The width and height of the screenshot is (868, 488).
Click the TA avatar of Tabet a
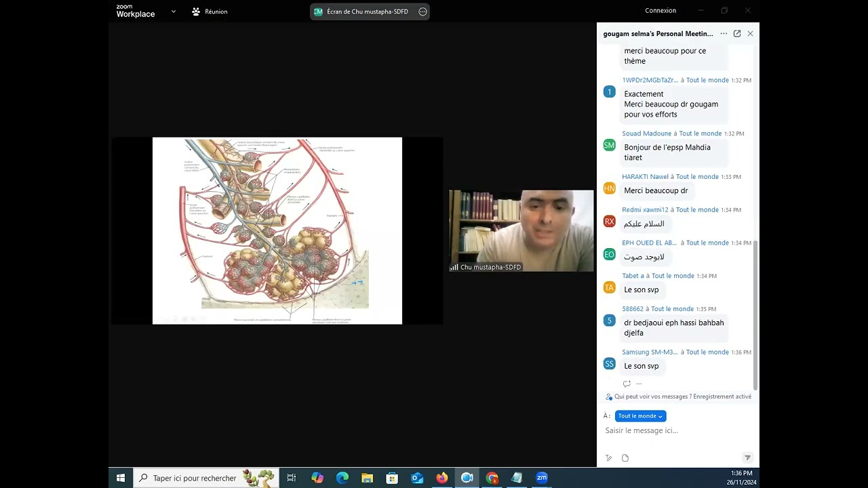pos(609,287)
